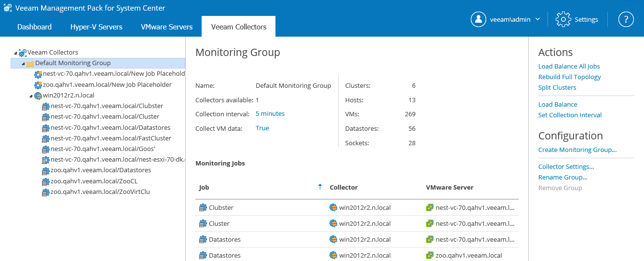Collapse the Default Monitoring Group node

tap(23, 63)
